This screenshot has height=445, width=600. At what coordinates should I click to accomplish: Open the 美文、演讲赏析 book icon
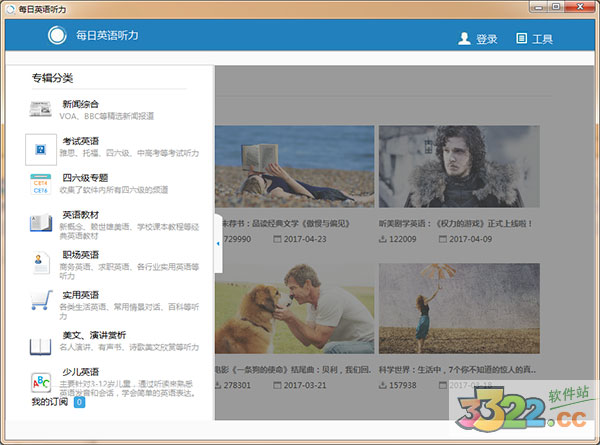pyautogui.click(x=40, y=346)
